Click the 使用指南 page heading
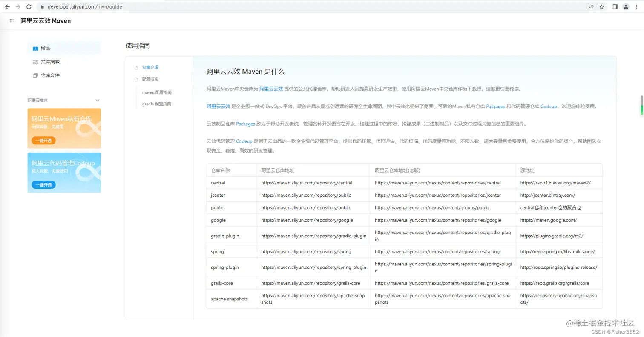Viewport: 644px width, 337px height. pos(138,46)
